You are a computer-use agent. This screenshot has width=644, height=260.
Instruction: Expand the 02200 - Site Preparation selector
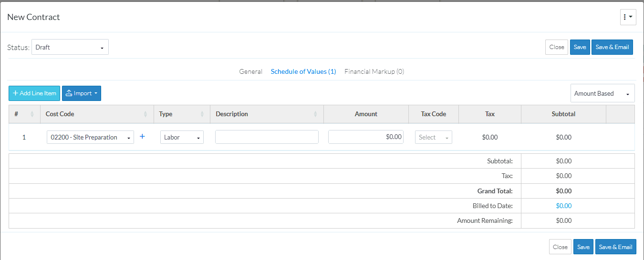90,137
